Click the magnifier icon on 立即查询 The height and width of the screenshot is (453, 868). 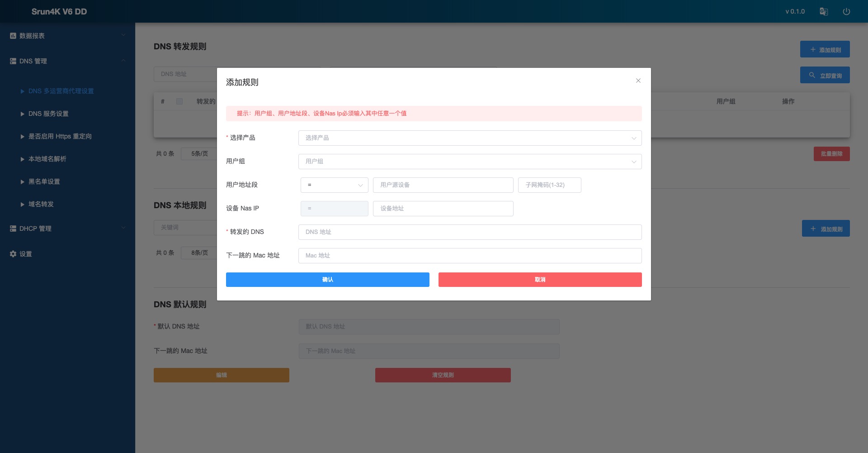[812, 75]
